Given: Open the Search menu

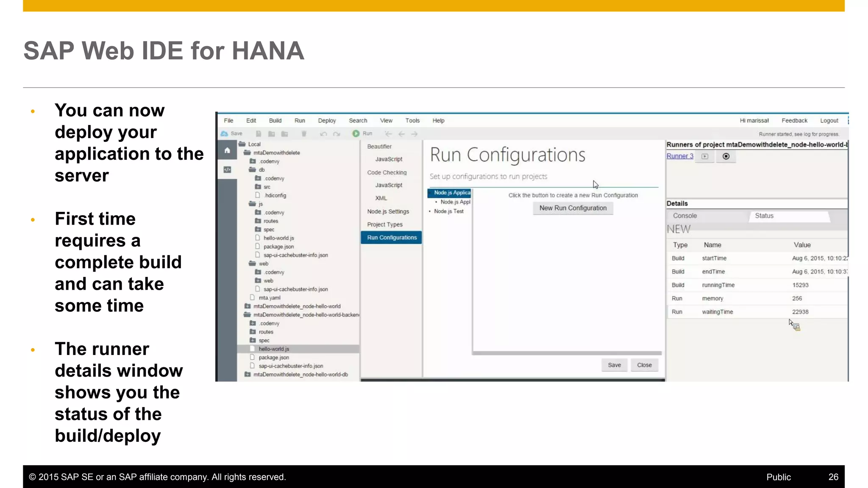Looking at the screenshot, I should 358,121.
